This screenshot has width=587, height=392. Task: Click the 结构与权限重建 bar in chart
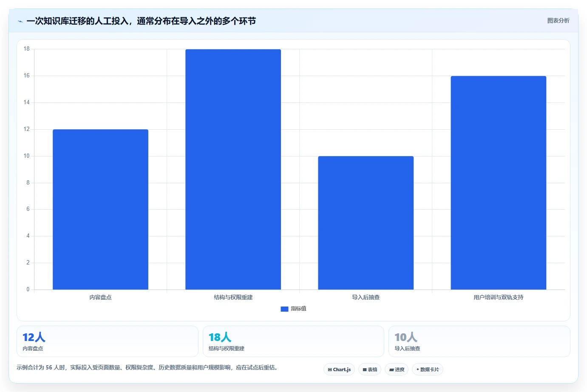pyautogui.click(x=233, y=169)
